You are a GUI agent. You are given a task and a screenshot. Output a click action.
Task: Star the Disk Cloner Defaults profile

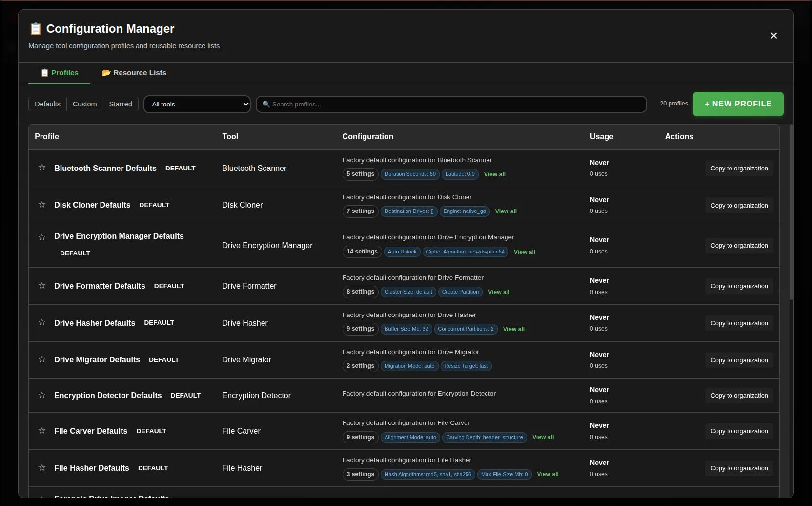click(42, 205)
